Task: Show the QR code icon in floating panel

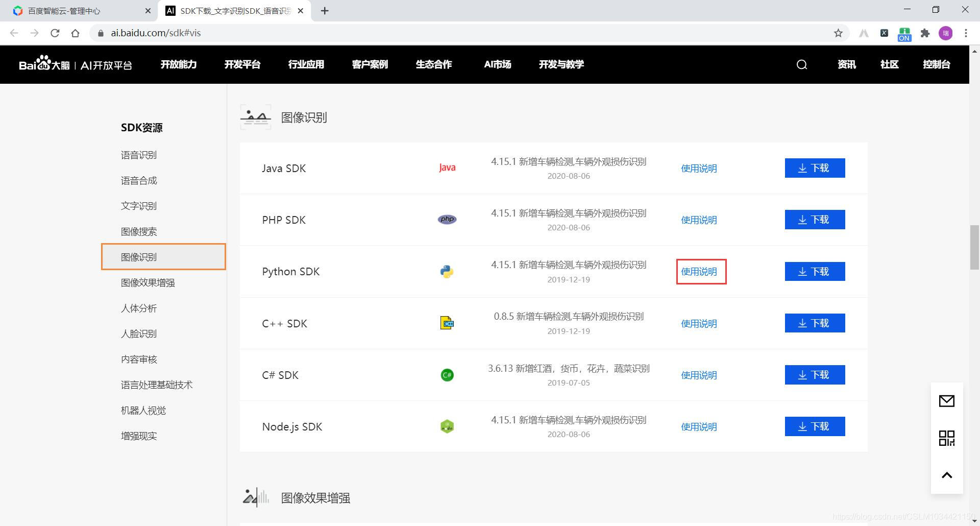Action: [x=947, y=438]
